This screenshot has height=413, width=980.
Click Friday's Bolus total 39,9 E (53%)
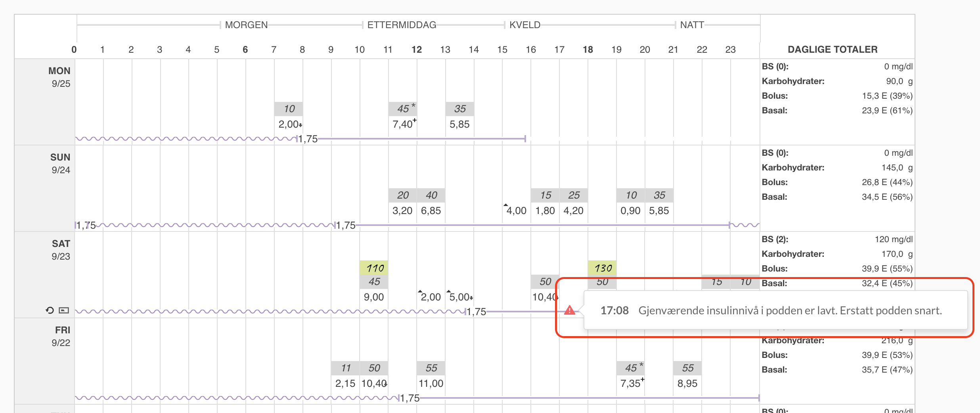887,355
